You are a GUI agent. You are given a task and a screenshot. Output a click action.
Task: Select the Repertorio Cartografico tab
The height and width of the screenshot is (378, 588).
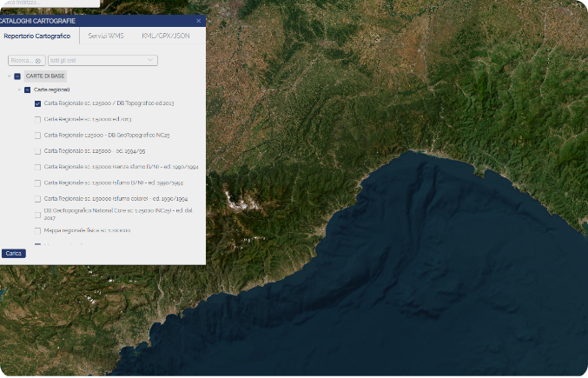click(x=36, y=36)
